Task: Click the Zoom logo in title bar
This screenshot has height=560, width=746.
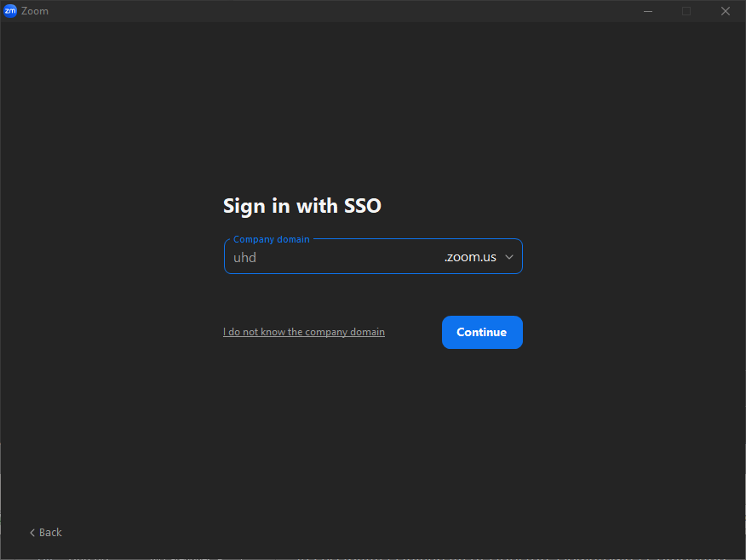Action: click(x=10, y=10)
